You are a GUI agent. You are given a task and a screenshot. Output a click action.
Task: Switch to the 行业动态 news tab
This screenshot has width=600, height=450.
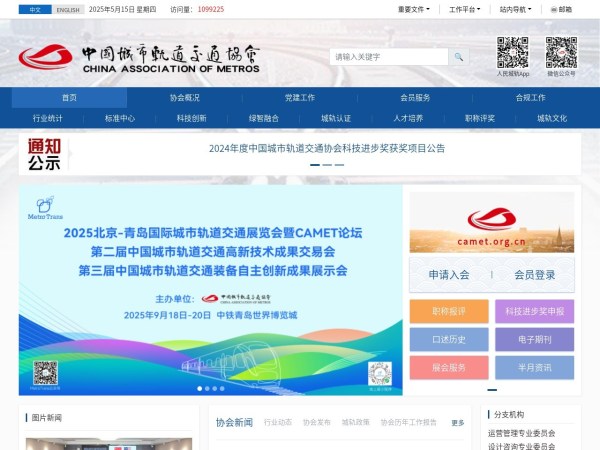278,423
